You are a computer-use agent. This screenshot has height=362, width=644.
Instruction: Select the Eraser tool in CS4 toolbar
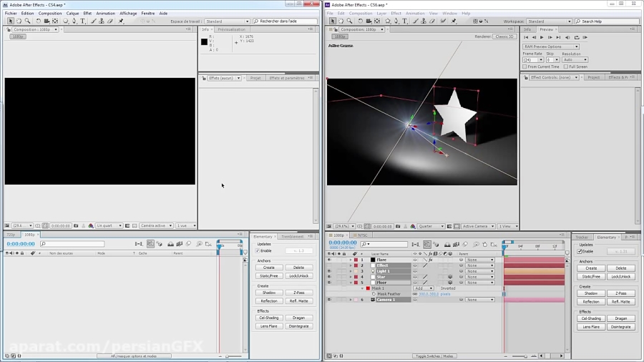point(109,21)
